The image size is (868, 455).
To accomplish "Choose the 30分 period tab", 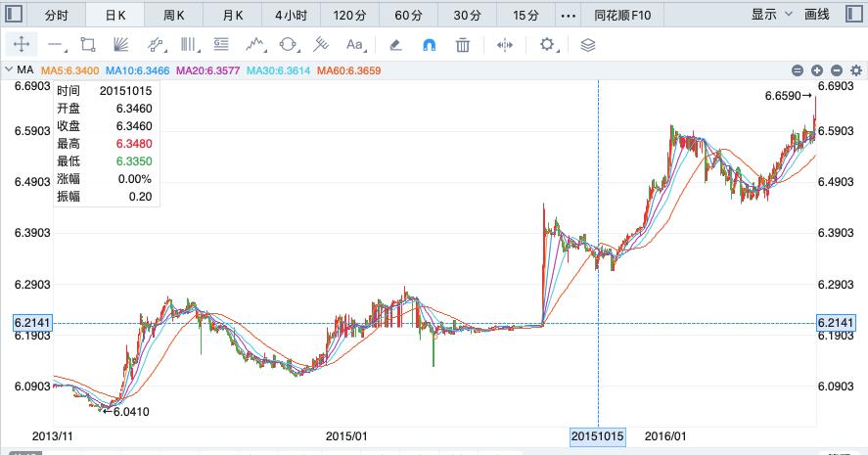I will pos(467,15).
